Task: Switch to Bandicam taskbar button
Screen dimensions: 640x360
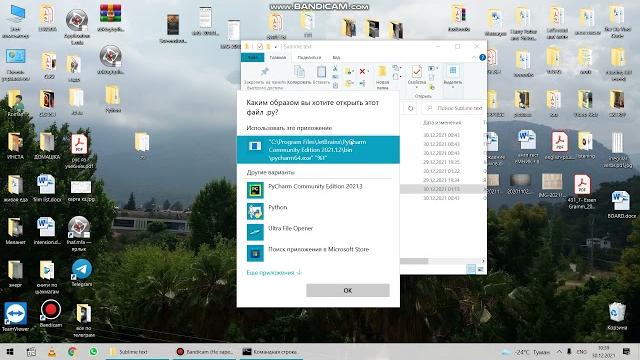Action: point(204,351)
